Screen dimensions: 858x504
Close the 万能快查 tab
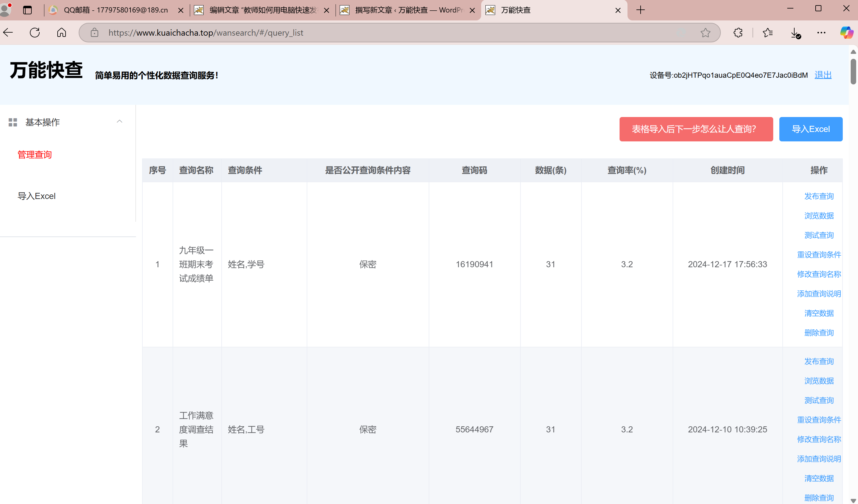pos(618,10)
